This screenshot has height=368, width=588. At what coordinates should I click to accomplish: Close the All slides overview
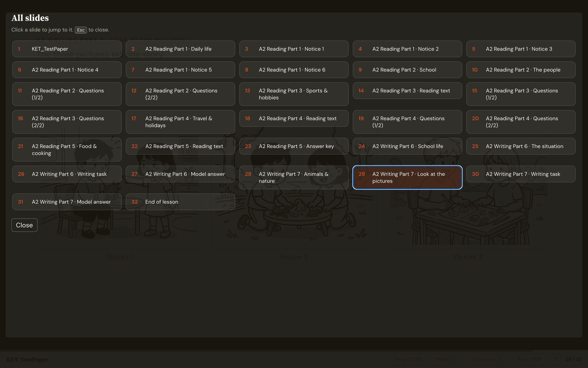tap(24, 225)
